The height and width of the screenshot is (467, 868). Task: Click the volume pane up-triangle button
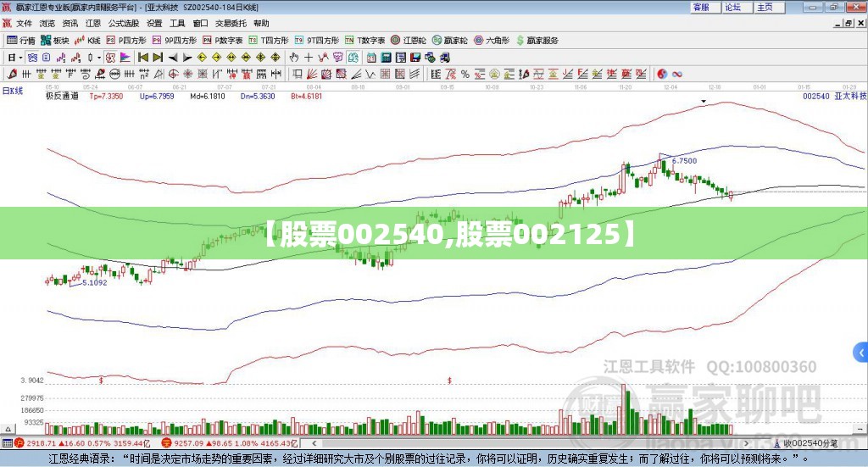[8, 429]
